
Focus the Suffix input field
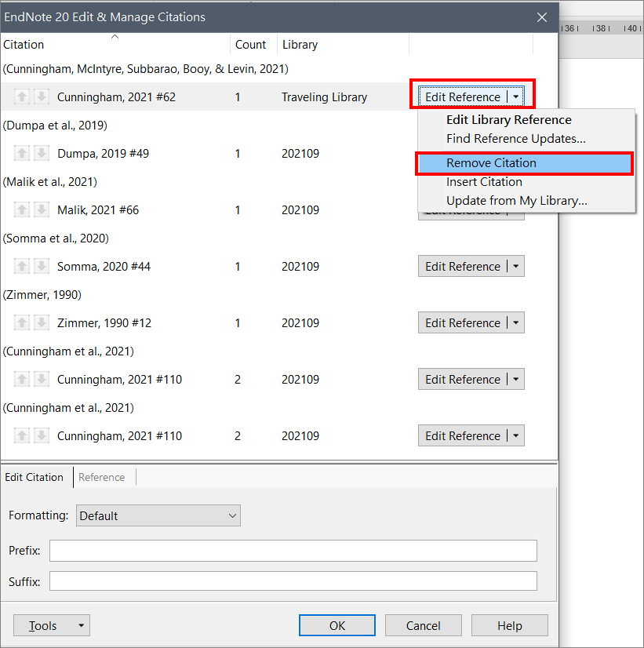293,581
